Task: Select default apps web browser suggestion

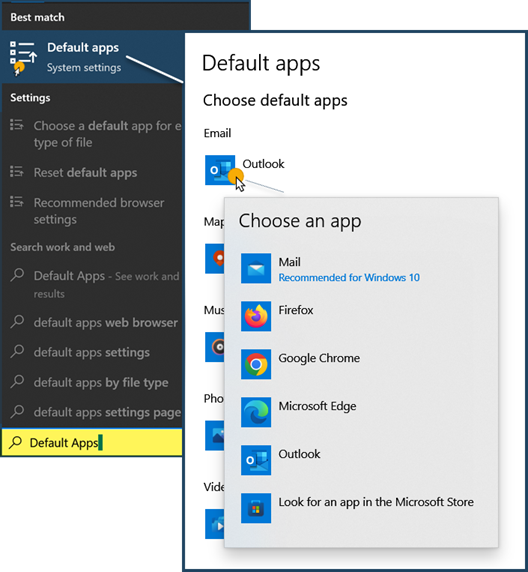Action: click(92, 322)
